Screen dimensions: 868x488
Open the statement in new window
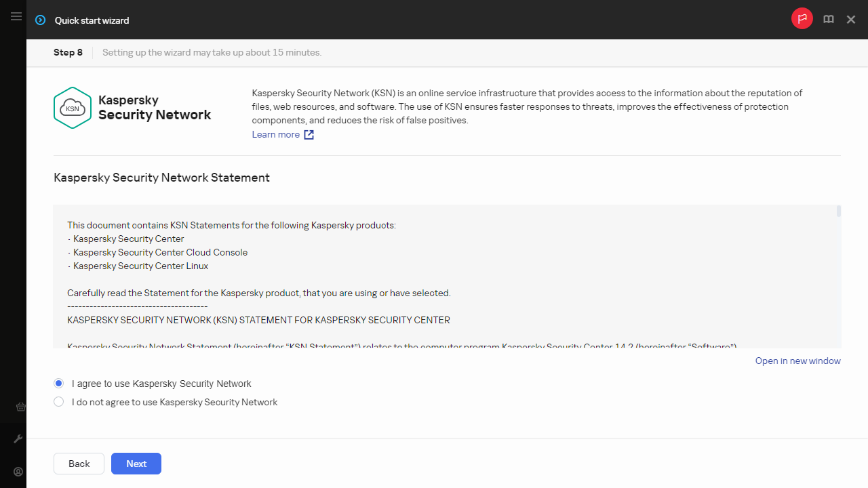[797, 361]
